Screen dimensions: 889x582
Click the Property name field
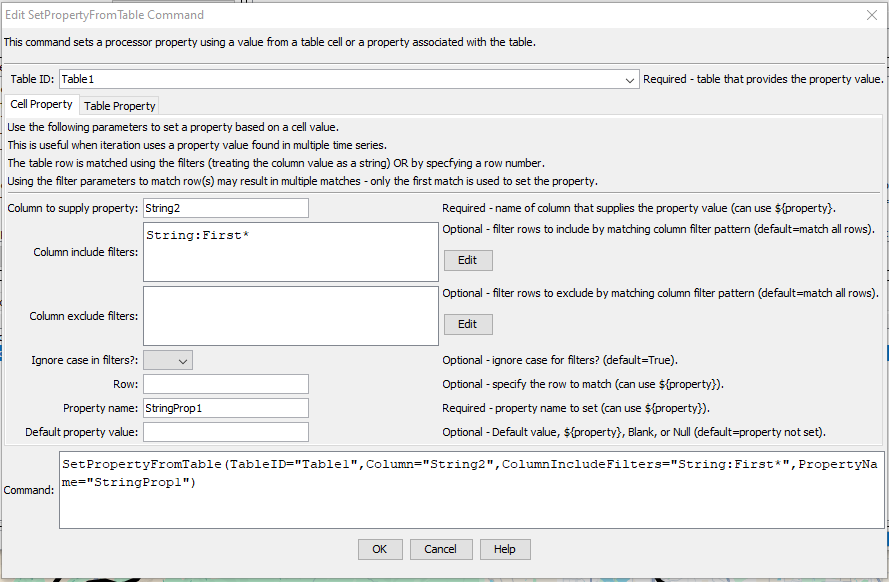pos(226,408)
